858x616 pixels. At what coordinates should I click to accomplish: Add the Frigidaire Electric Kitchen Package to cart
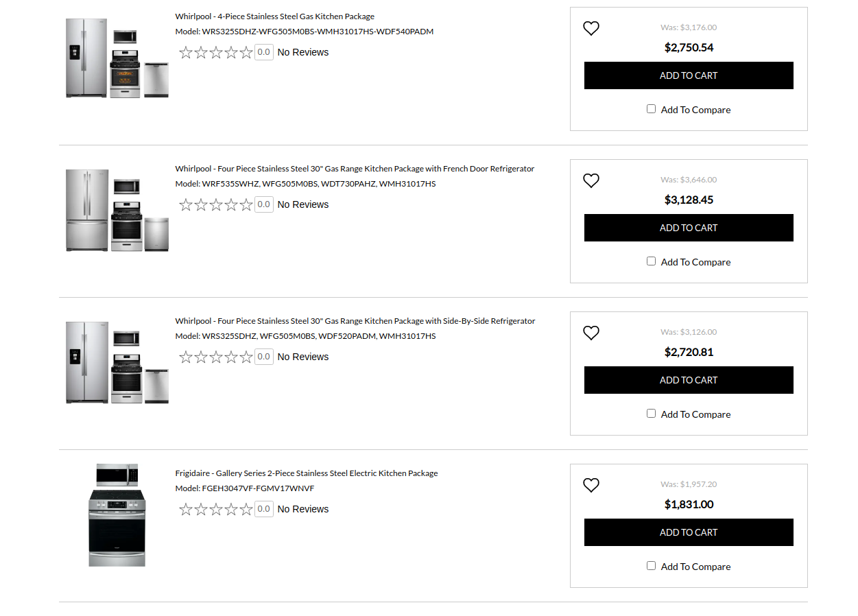[689, 532]
